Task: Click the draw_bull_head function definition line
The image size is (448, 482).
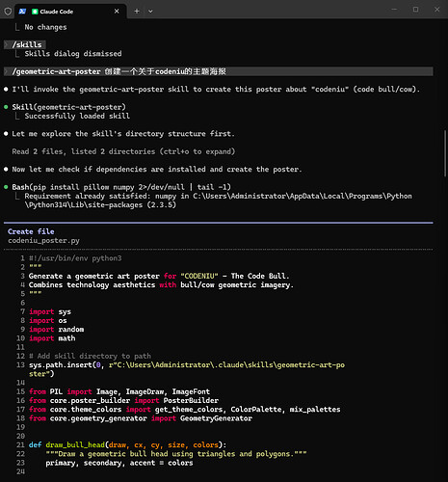Action: point(127,445)
